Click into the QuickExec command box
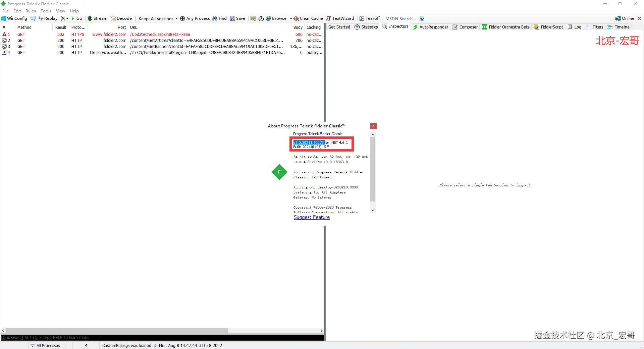The width and height of the screenshot is (644, 349). (162, 338)
